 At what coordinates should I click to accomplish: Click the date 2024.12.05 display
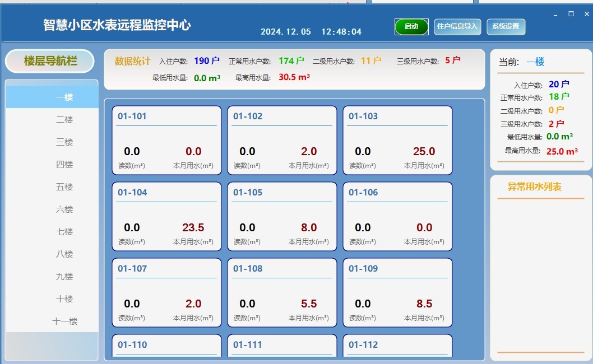tap(286, 32)
